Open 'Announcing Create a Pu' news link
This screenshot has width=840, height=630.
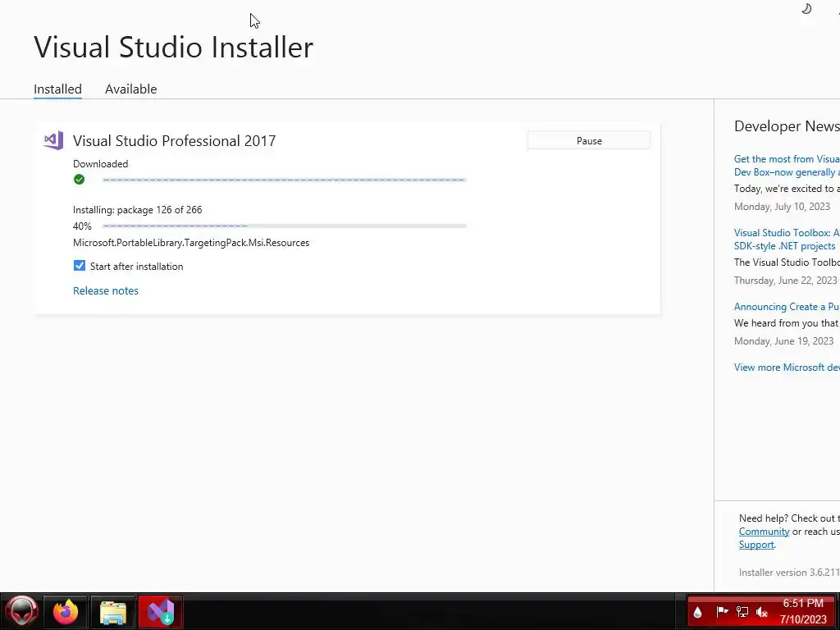tap(787, 307)
